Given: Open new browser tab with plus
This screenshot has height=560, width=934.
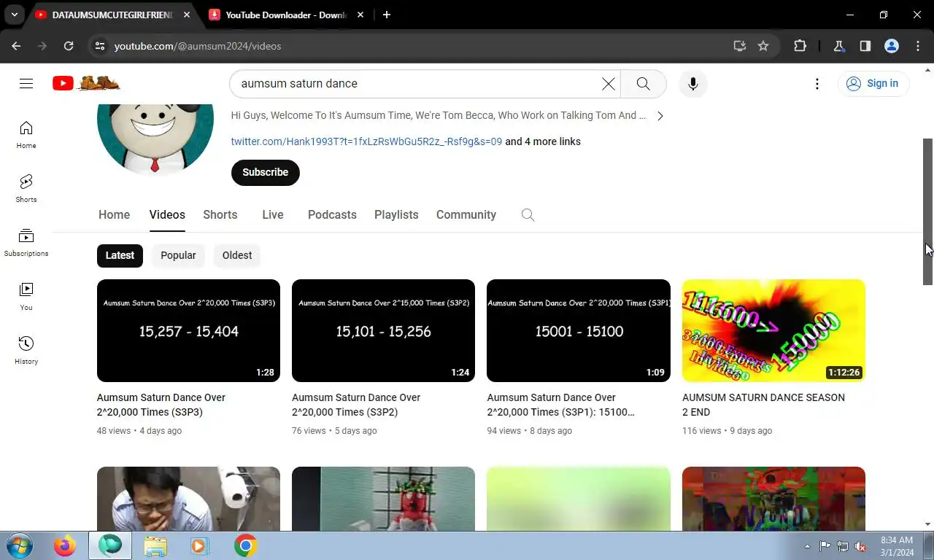Looking at the screenshot, I should tap(387, 15).
